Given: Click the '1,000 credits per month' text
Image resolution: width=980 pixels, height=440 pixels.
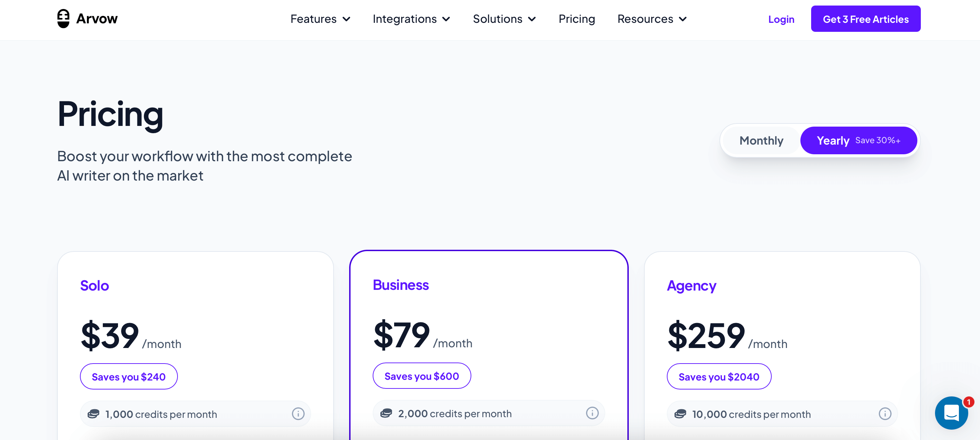Looking at the screenshot, I should click(x=161, y=414).
